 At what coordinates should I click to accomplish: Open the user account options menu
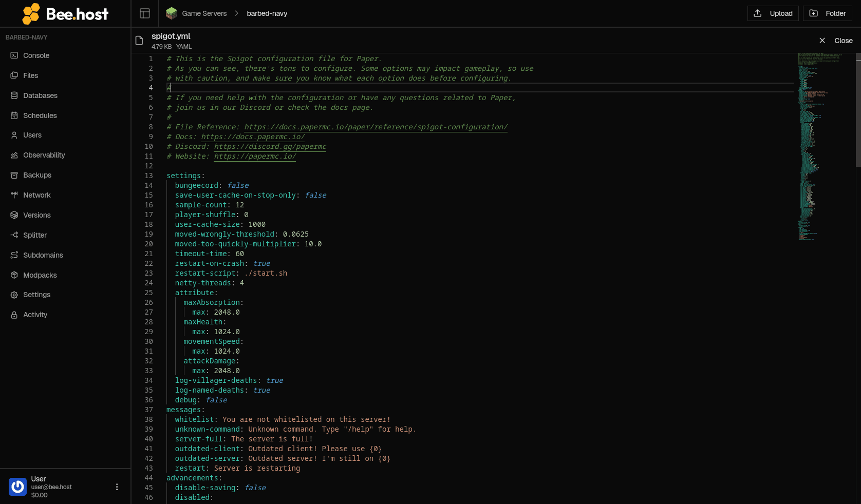point(117,487)
